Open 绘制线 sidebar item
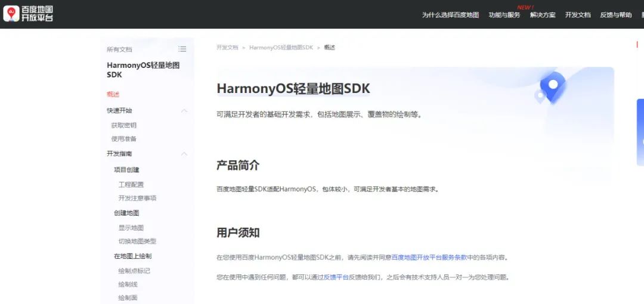 pos(128,284)
